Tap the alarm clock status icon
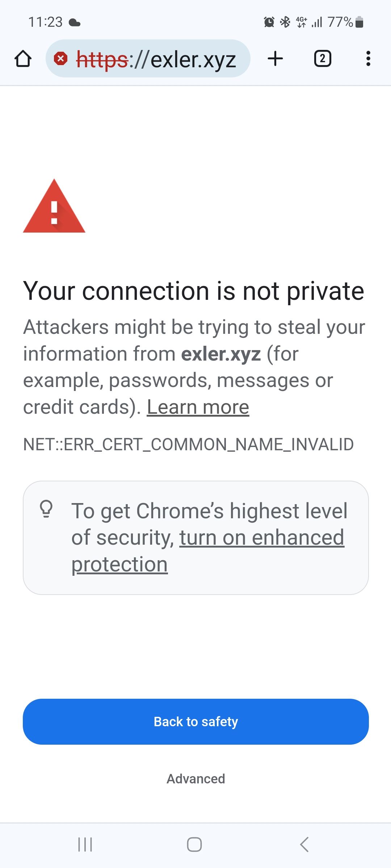 click(269, 22)
